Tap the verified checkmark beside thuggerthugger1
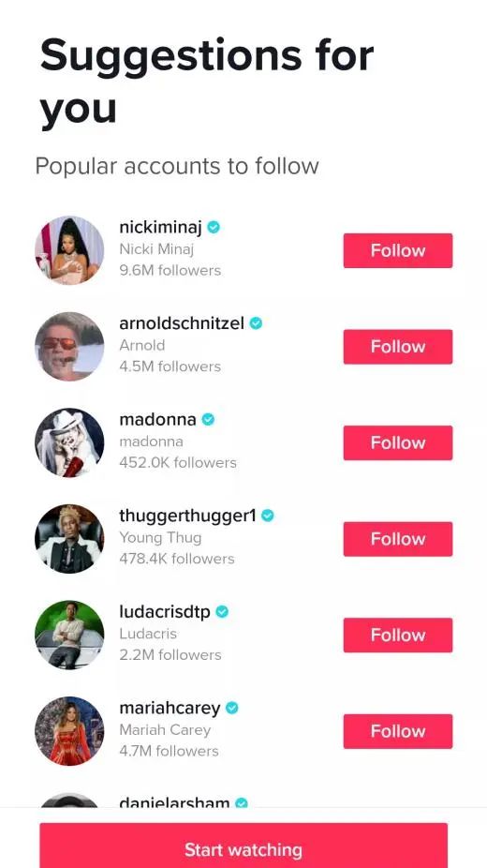 click(x=268, y=516)
